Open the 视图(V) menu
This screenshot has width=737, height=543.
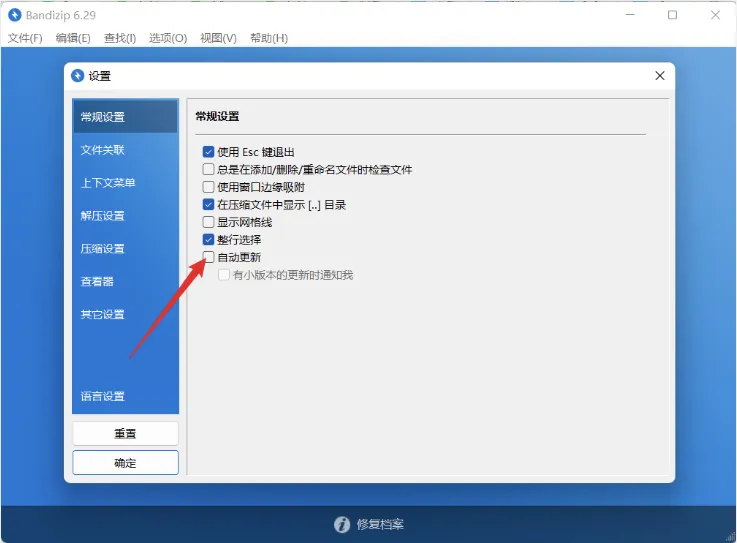tap(218, 38)
